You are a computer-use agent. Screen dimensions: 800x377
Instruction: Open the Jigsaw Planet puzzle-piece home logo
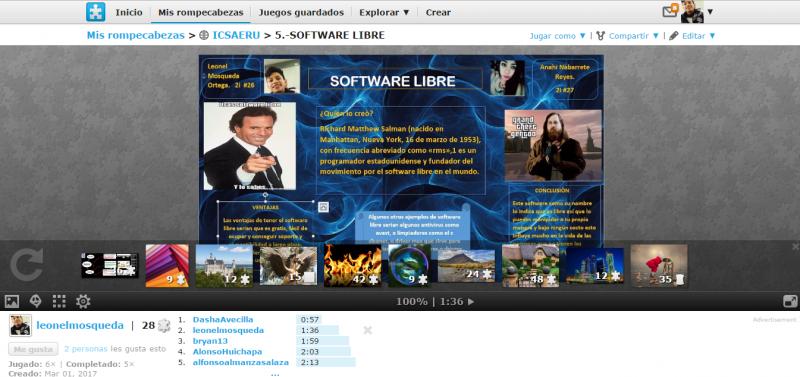[x=95, y=12]
